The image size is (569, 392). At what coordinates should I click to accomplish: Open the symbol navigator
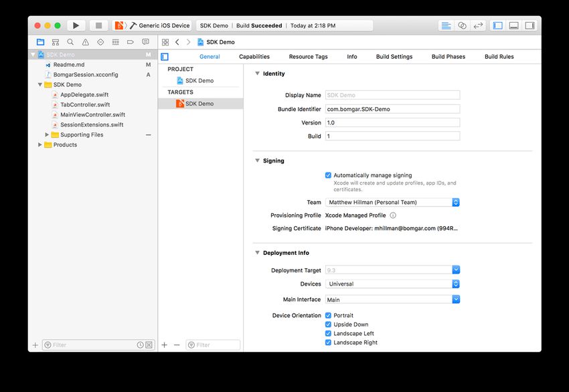click(55, 42)
